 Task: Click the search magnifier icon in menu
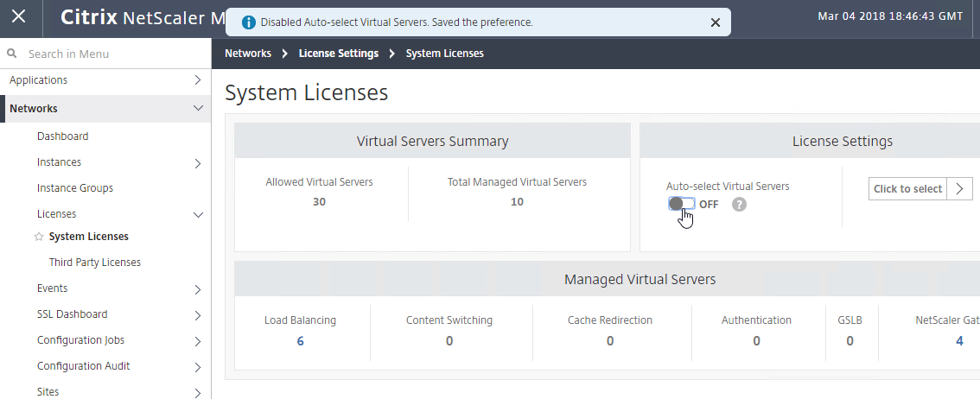click(11, 54)
